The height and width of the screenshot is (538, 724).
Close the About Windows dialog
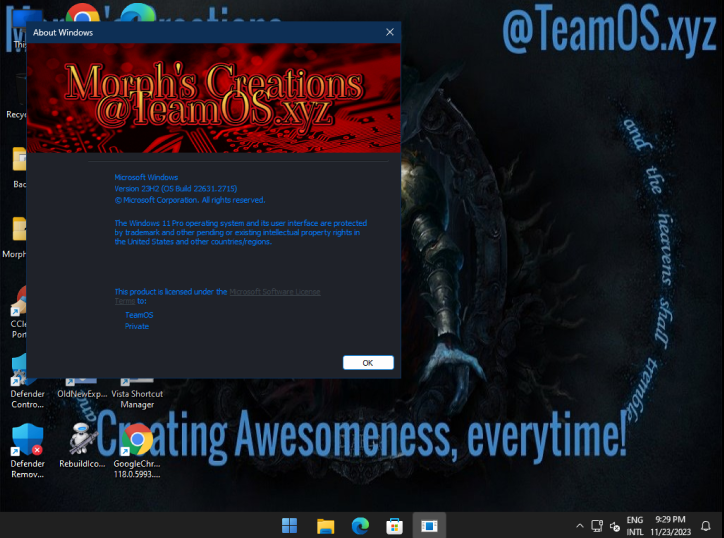pyautogui.click(x=390, y=32)
